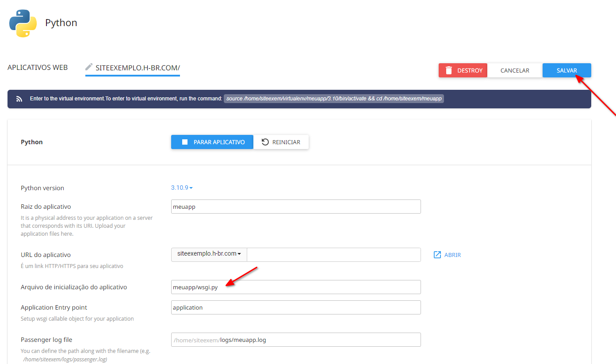
Task: Click the pencil edit icon beside SITEEXEMPLO.H-BR.COM/
Action: 89,67
